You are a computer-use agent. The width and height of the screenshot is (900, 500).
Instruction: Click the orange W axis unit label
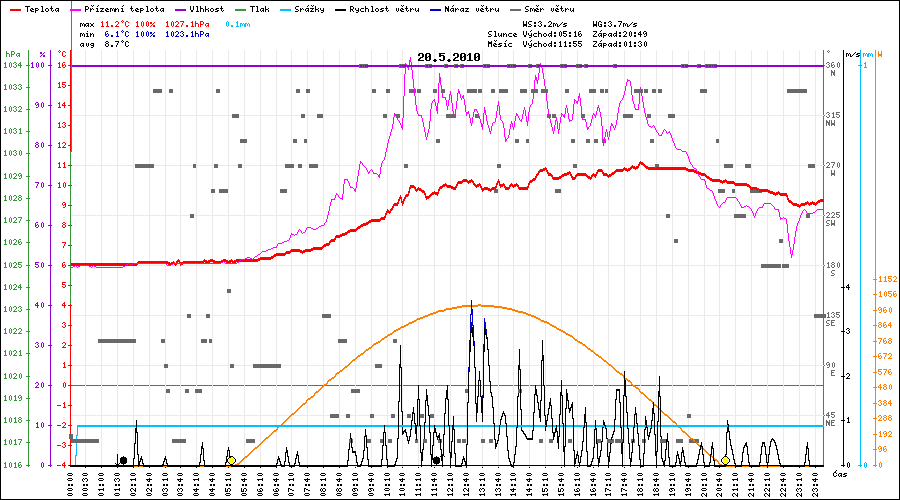click(x=880, y=55)
